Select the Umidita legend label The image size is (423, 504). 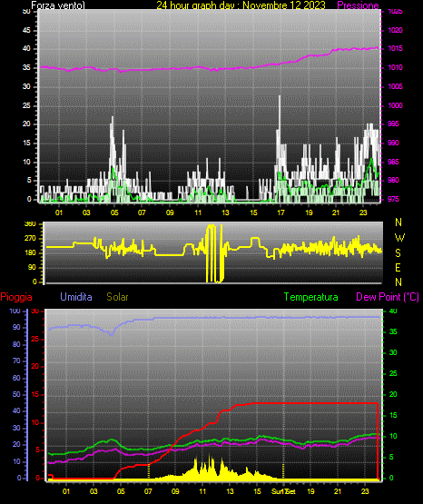(x=76, y=297)
